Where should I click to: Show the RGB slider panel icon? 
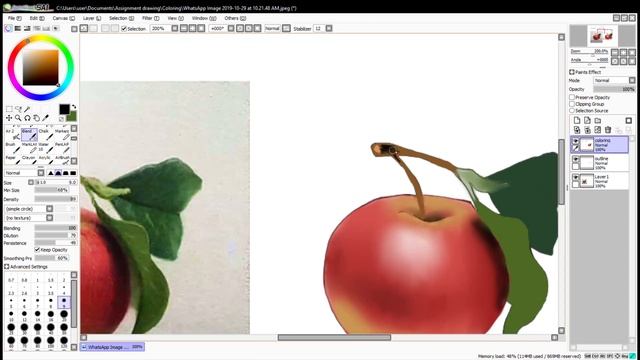(x=18, y=29)
